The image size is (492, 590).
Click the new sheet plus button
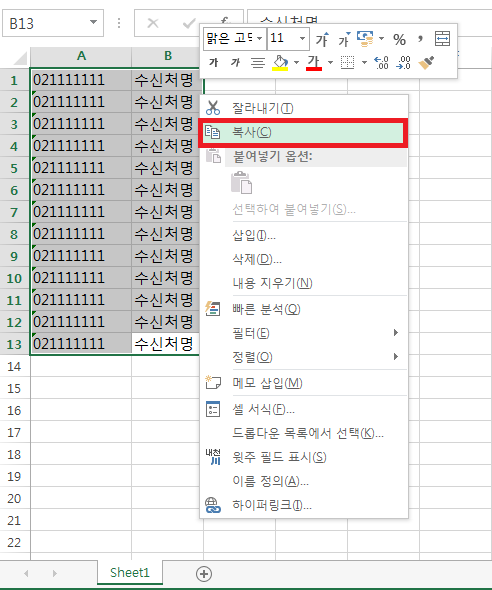pos(204,574)
